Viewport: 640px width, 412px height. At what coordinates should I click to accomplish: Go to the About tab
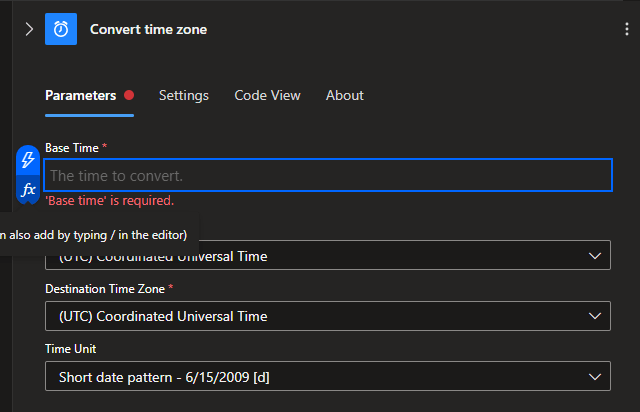pyautogui.click(x=345, y=95)
